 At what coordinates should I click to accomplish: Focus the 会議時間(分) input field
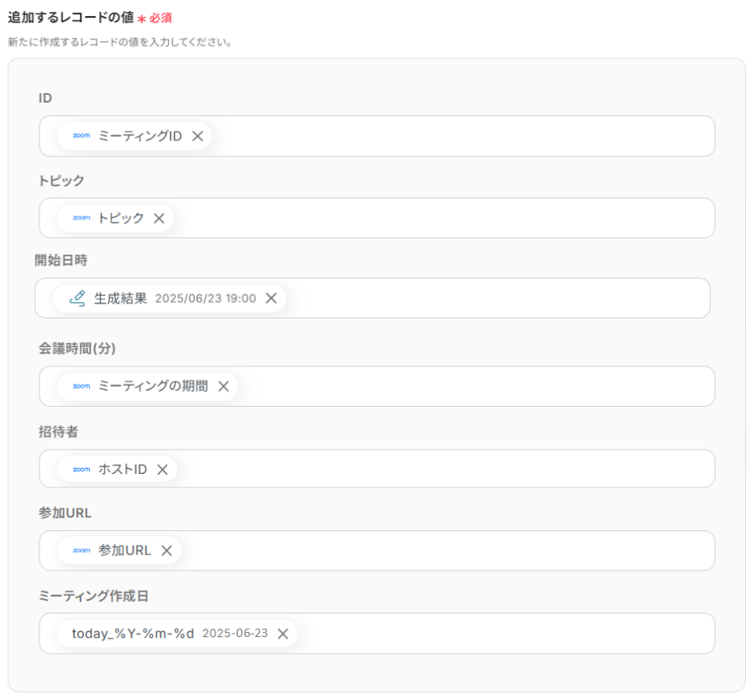pos(377,387)
